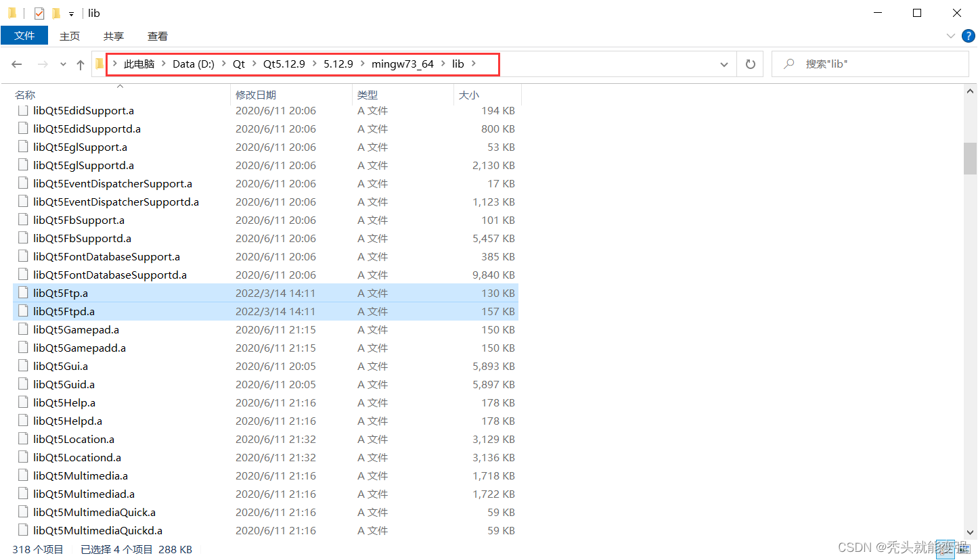Viewport: 978px width, 560px height.
Task: Expand the chevron after Data (D:) breadcrumb
Action: [x=224, y=64]
